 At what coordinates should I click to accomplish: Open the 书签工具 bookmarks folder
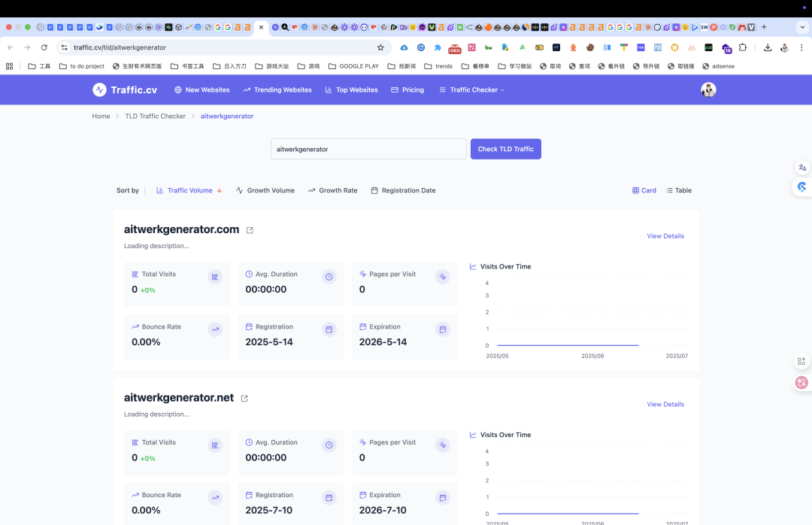pyautogui.click(x=187, y=66)
